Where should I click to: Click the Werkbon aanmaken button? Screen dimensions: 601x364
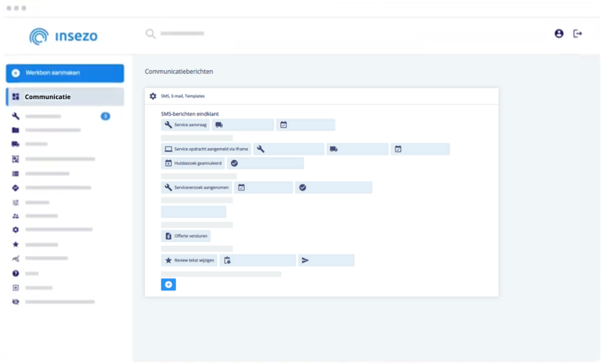64,73
